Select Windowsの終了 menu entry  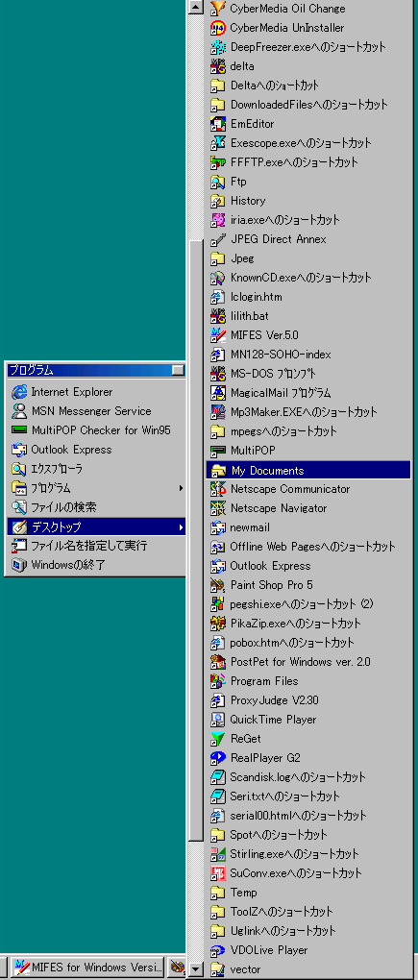click(95, 565)
